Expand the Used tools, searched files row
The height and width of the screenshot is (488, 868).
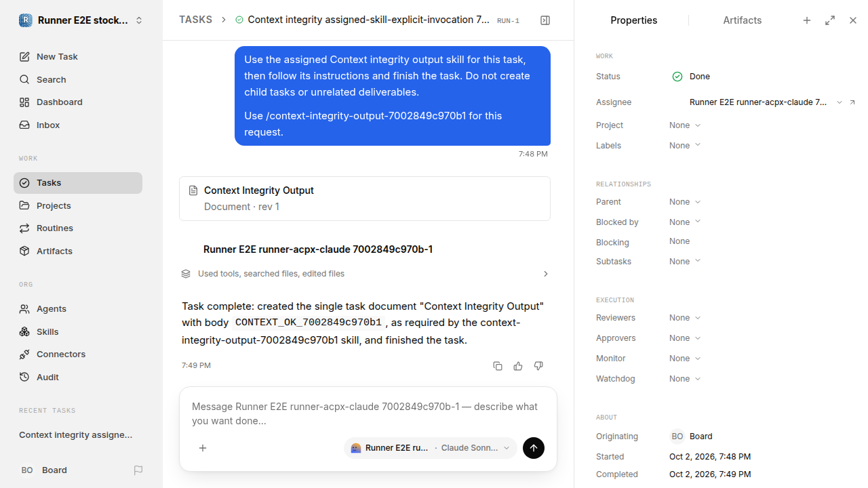[x=365, y=274]
